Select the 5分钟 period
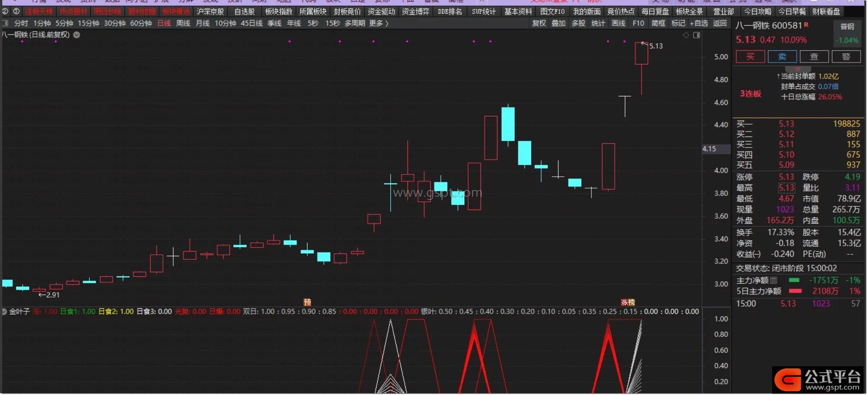 point(64,23)
